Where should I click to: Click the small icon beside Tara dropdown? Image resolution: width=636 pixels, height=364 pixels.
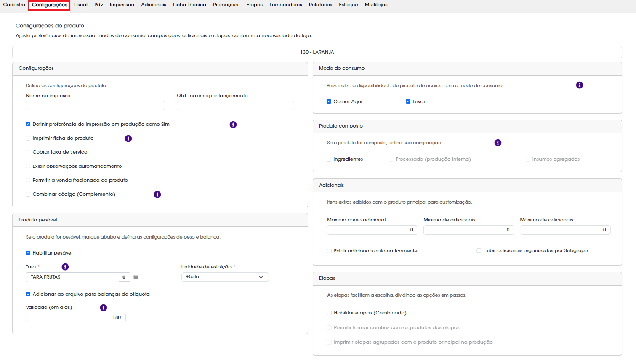136,277
